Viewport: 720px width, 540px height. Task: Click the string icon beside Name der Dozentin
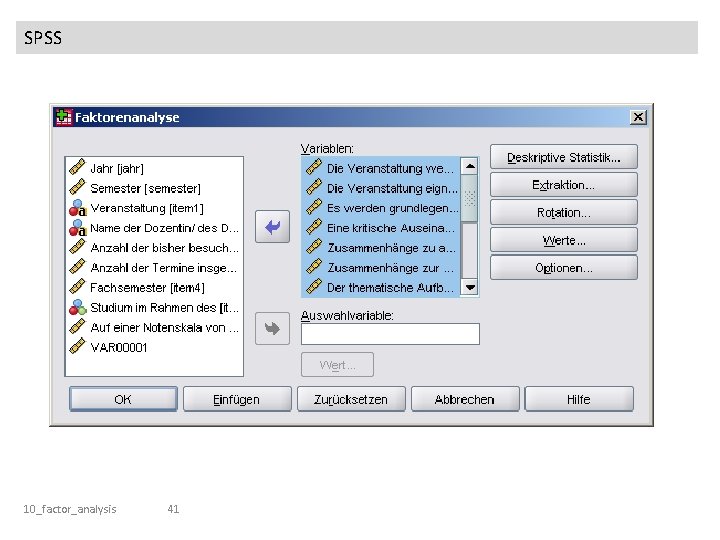(x=77, y=227)
